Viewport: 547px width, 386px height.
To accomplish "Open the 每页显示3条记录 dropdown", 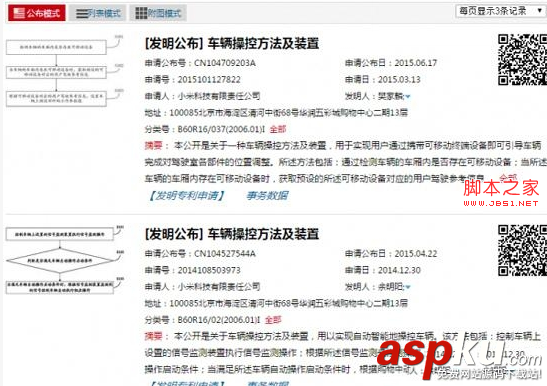I will [x=501, y=11].
